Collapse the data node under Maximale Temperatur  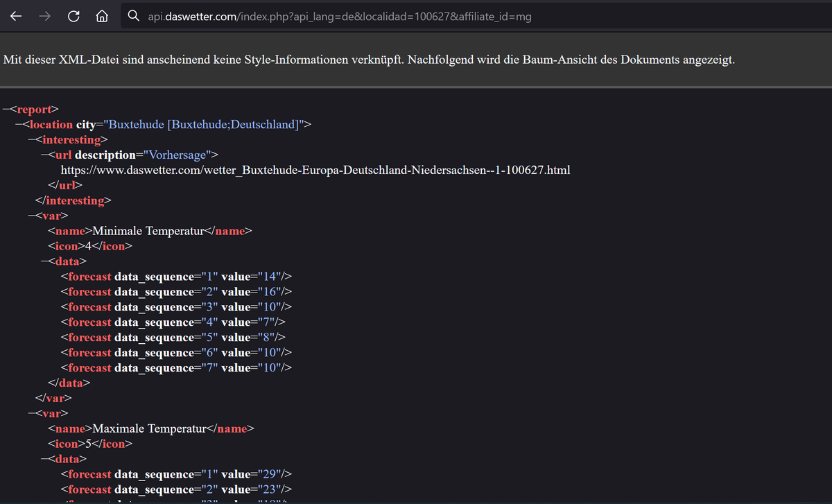(44, 460)
